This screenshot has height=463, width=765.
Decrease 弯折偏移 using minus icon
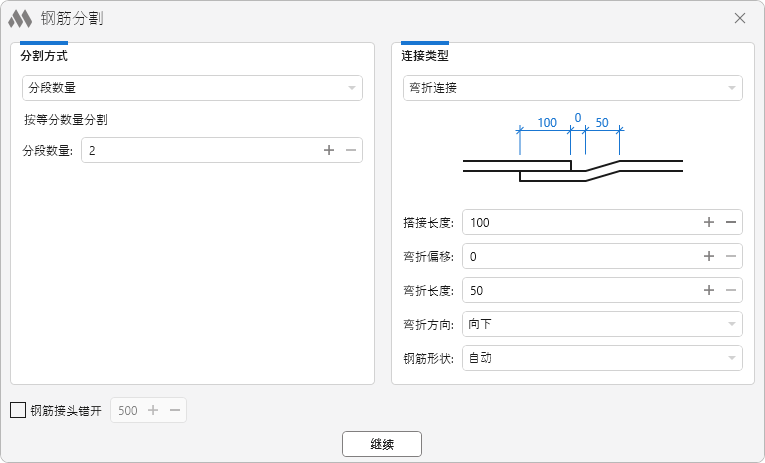pyautogui.click(x=731, y=256)
